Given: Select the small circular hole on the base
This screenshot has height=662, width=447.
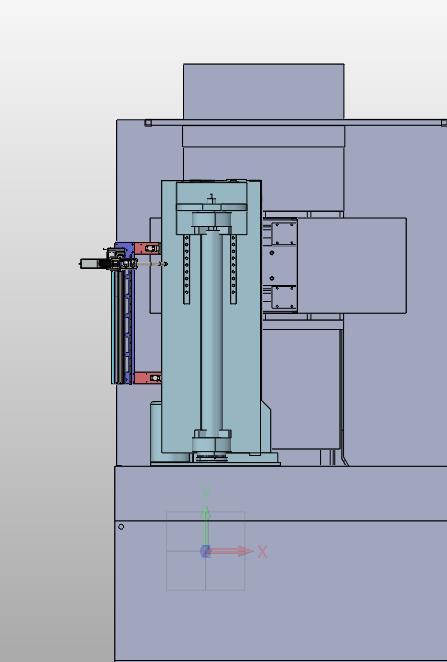Looking at the screenshot, I should tap(121, 526).
